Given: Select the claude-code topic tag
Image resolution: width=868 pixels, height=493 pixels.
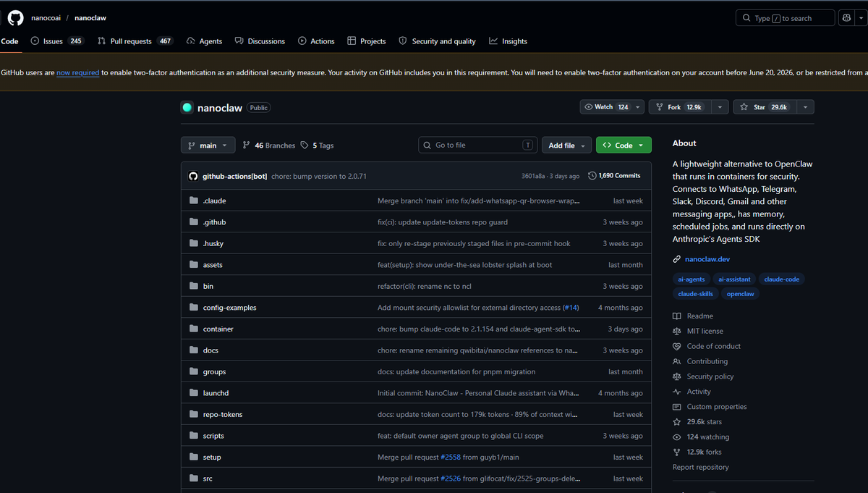Looking at the screenshot, I should coord(782,279).
